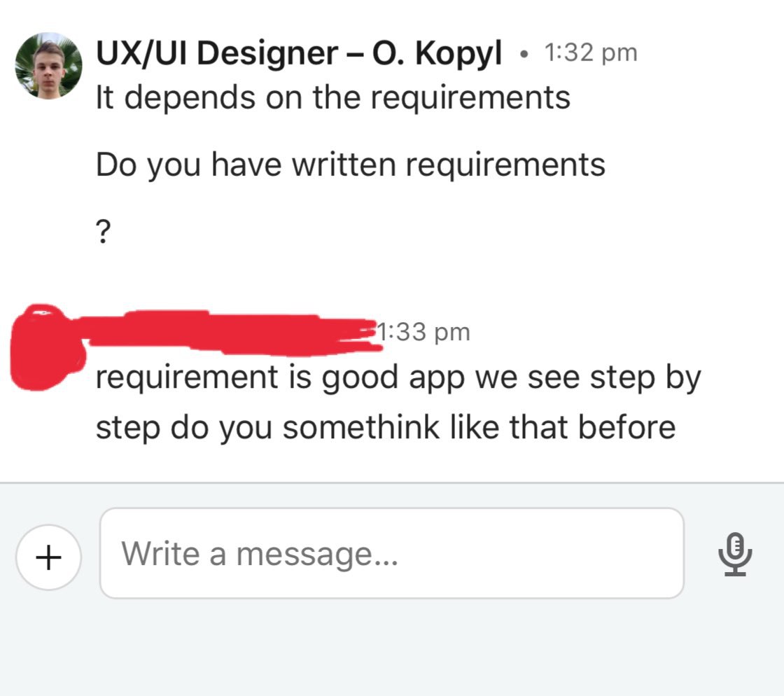The image size is (784, 696).
Task: Click the word "before" ending the reply
Action: 632,428
